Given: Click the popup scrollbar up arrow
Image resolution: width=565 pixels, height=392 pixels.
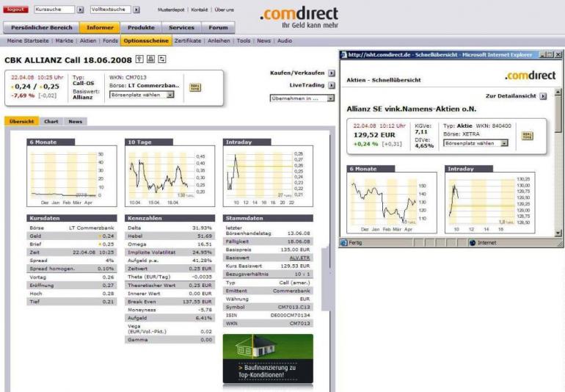Looking at the screenshot, I should click(x=558, y=92).
